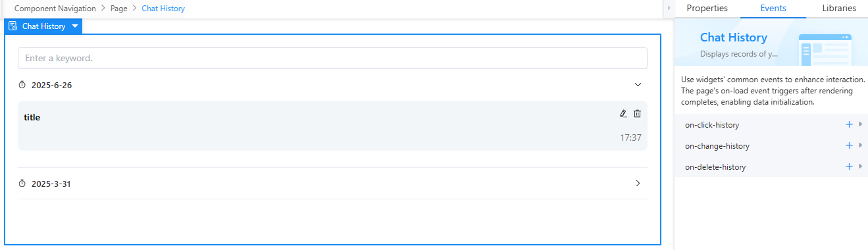Click the Chat History widget icon in label

click(13, 26)
